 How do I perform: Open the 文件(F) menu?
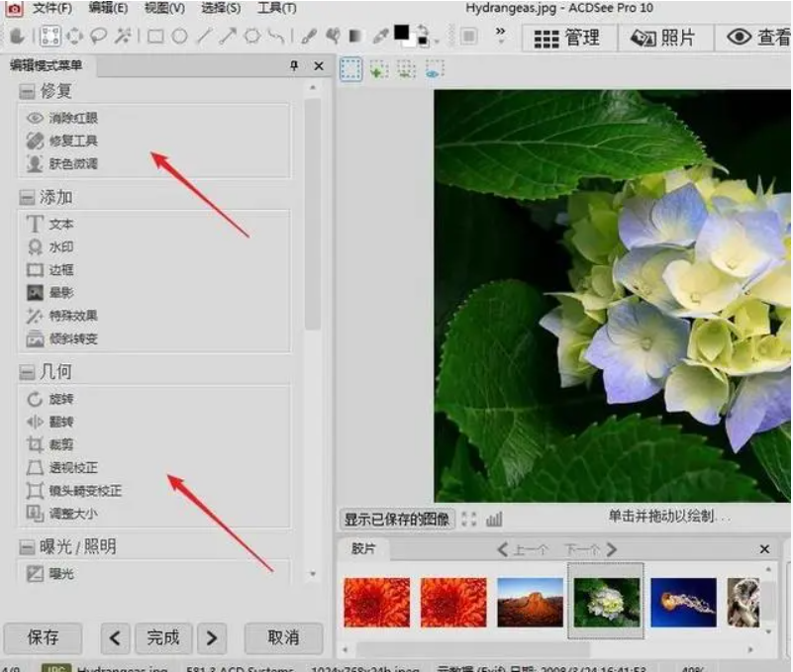click(52, 8)
